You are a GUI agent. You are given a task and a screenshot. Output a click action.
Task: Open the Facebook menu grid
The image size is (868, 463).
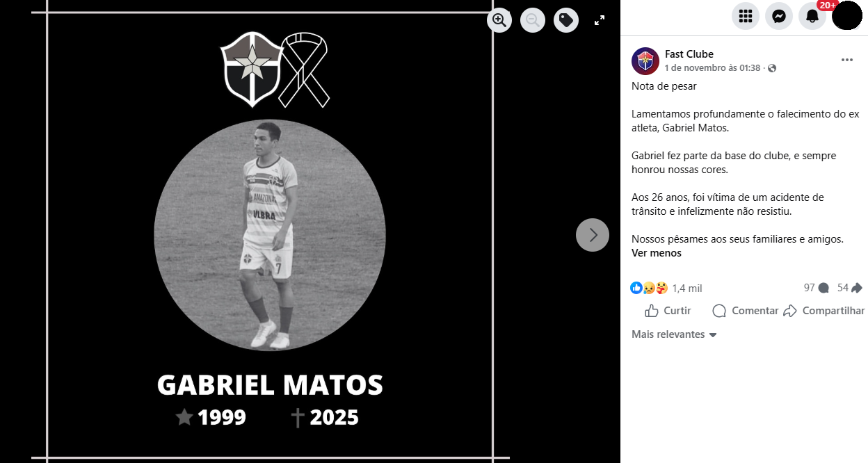(746, 16)
